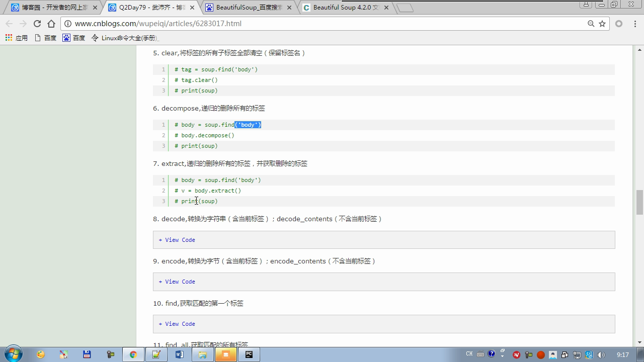
Task: Click the browser home icon
Action: coord(51,24)
